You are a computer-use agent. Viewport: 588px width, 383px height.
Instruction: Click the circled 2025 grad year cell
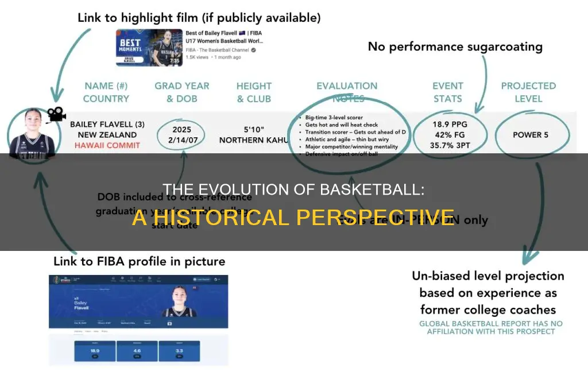coord(182,135)
